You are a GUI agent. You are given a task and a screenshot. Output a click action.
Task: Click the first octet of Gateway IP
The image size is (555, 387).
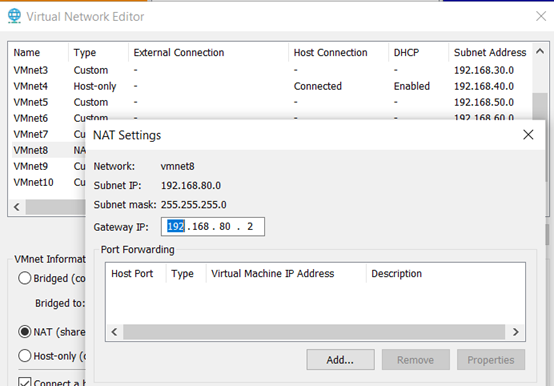click(176, 226)
